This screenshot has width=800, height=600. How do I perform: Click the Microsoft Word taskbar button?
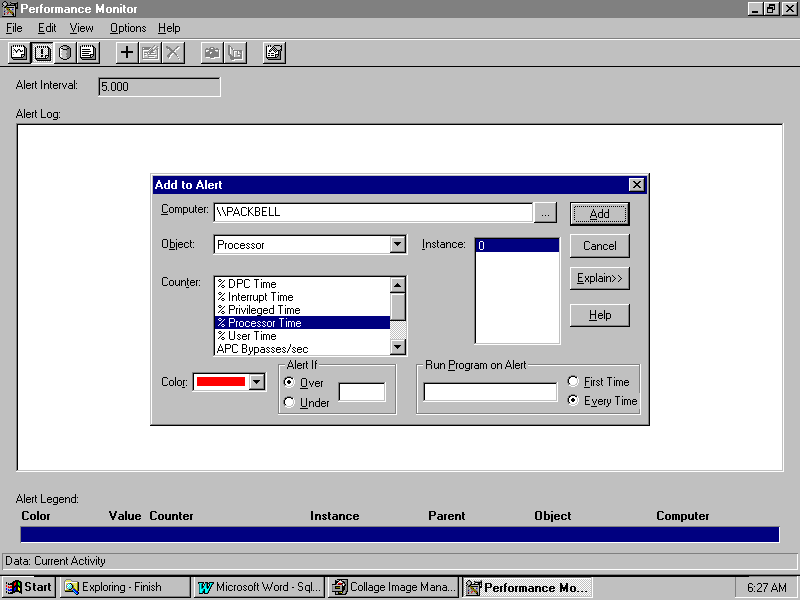click(258, 587)
